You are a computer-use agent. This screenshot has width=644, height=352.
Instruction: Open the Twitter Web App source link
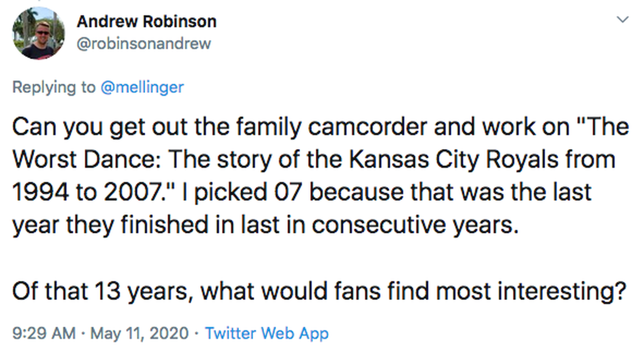[x=266, y=333]
